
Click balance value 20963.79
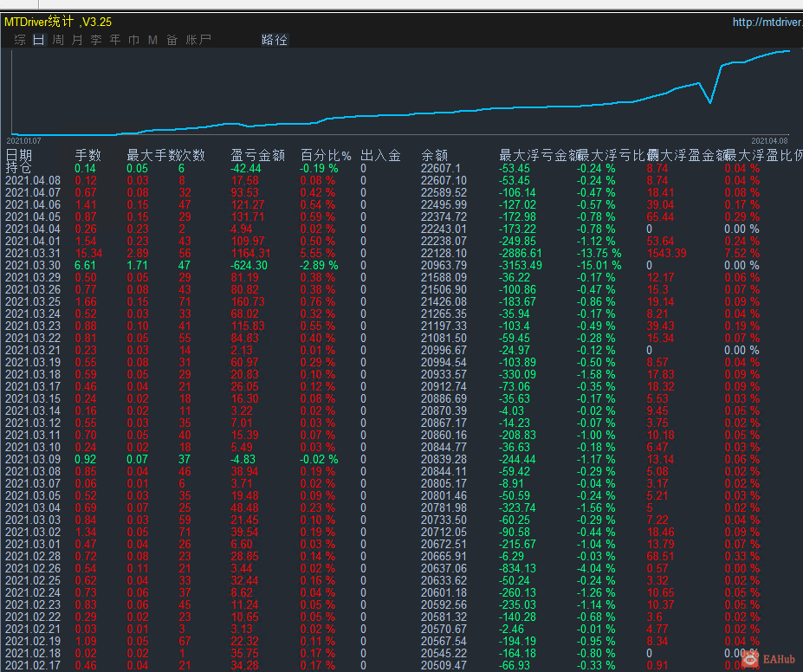pyautogui.click(x=444, y=266)
